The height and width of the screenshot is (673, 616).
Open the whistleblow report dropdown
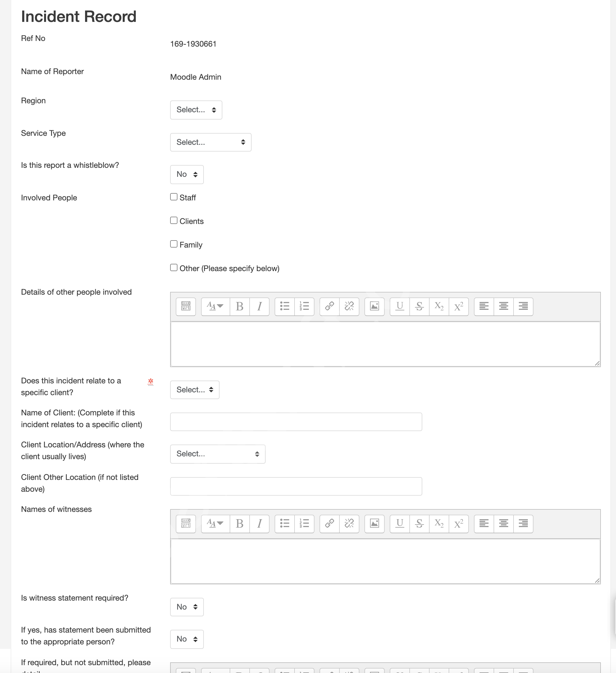coord(187,174)
